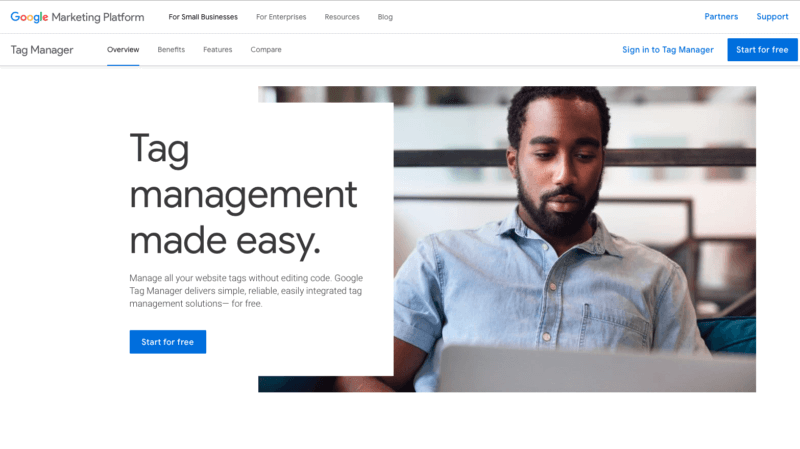The width and height of the screenshot is (800, 449).
Task: Click the blue underline beneath Overview
Action: point(123,65)
